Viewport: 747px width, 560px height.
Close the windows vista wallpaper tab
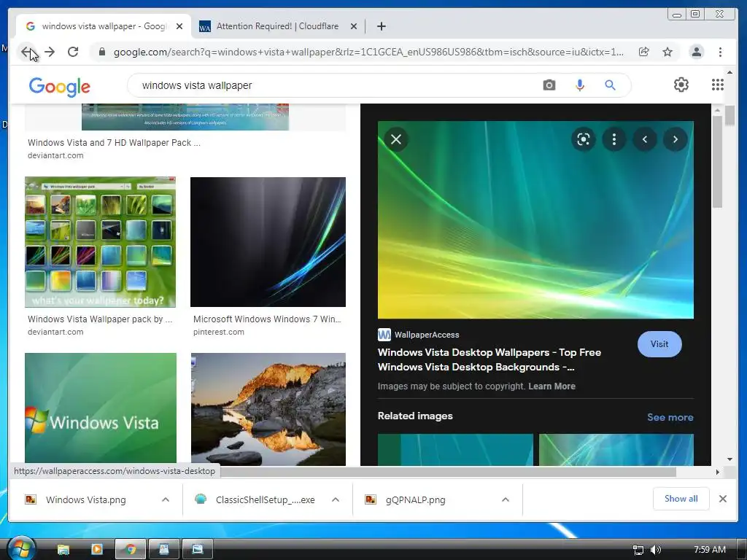point(179,26)
